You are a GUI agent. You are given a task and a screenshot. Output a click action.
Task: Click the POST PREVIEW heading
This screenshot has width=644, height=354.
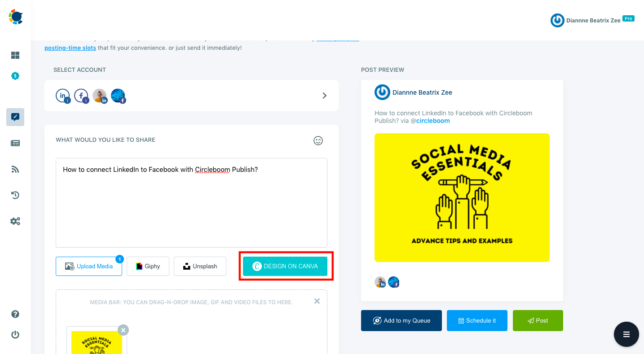pos(383,70)
